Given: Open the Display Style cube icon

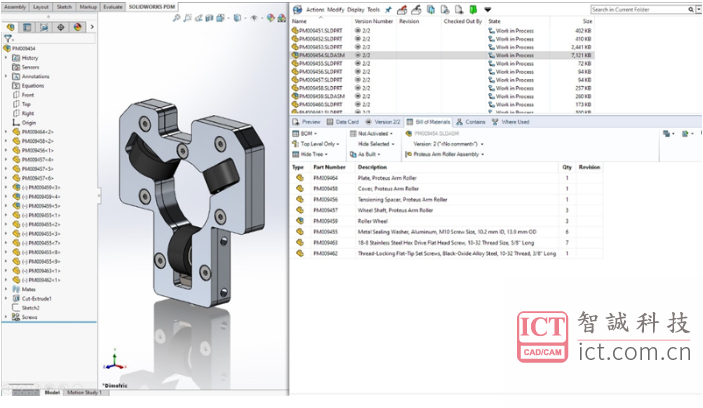Looking at the screenshot, I should 237,18.
